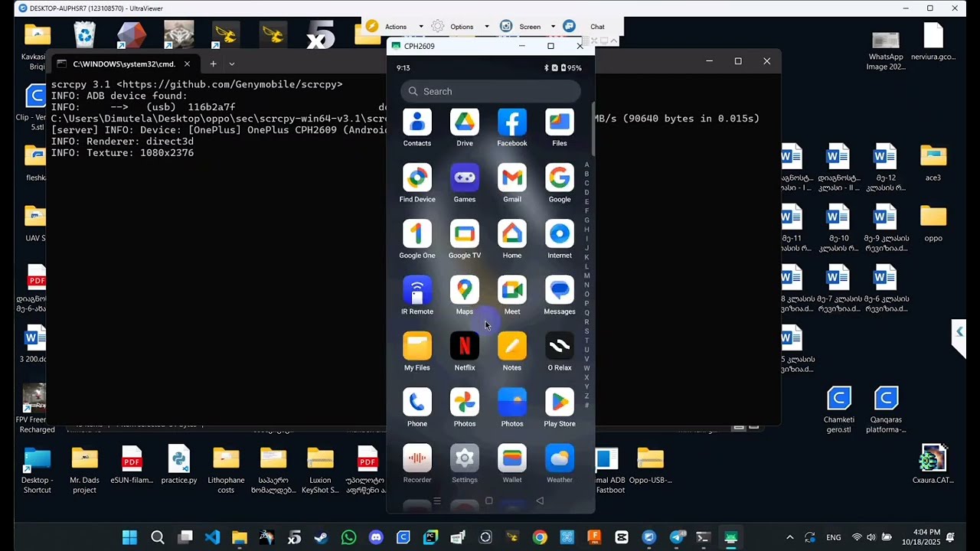This screenshot has width=980, height=551.
Task: Open practice.py on the desktop
Action: click(x=179, y=465)
